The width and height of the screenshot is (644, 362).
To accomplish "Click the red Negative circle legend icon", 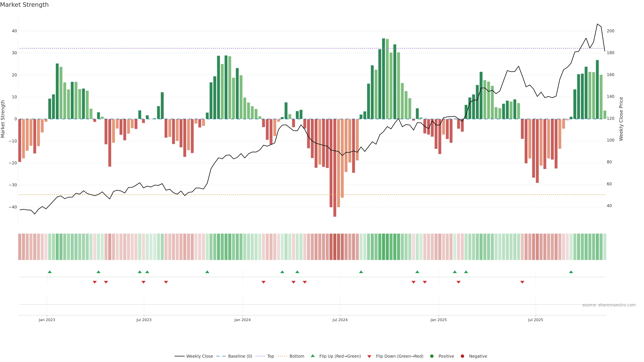I will pyautogui.click(x=462, y=356).
